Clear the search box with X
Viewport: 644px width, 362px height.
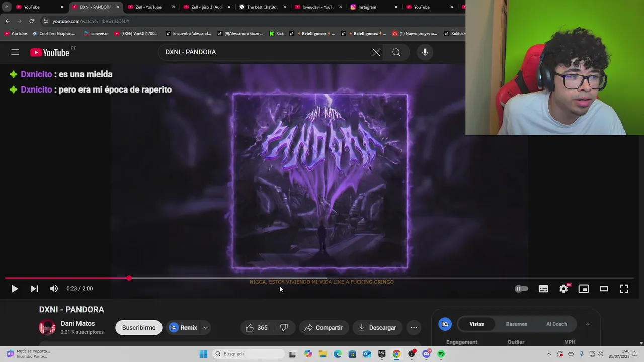(376, 52)
